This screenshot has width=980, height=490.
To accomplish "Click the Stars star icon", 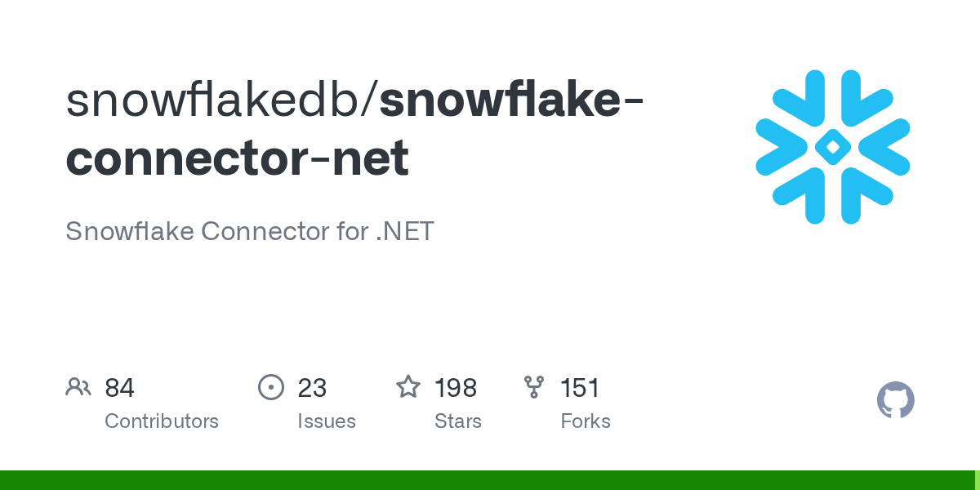I will 408,387.
